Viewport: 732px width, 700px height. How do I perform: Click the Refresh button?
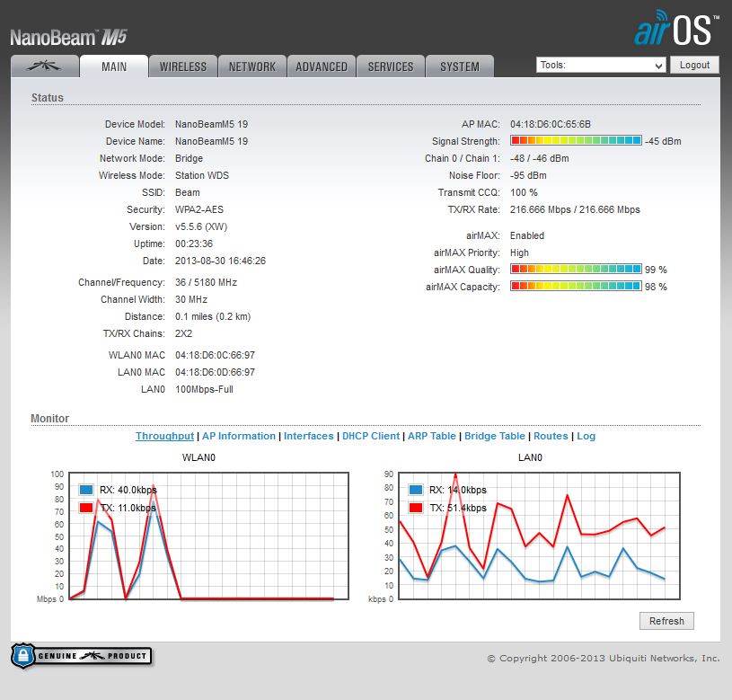click(666, 621)
